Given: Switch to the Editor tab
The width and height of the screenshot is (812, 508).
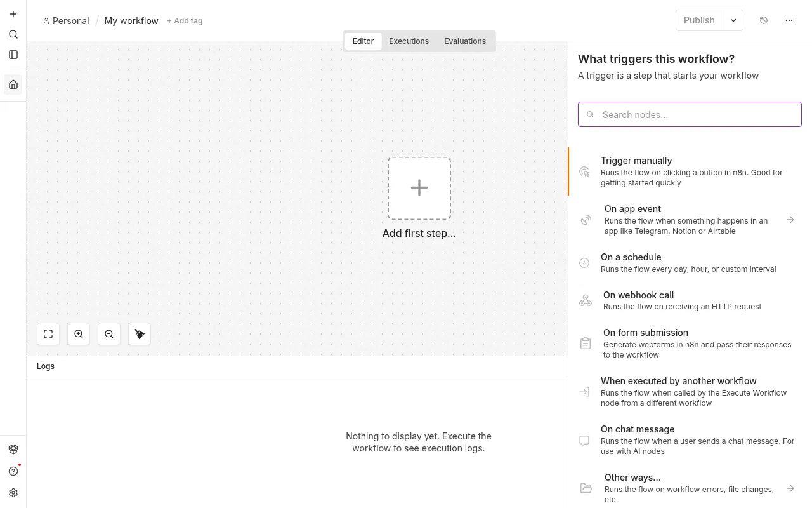Looking at the screenshot, I should point(363,41).
